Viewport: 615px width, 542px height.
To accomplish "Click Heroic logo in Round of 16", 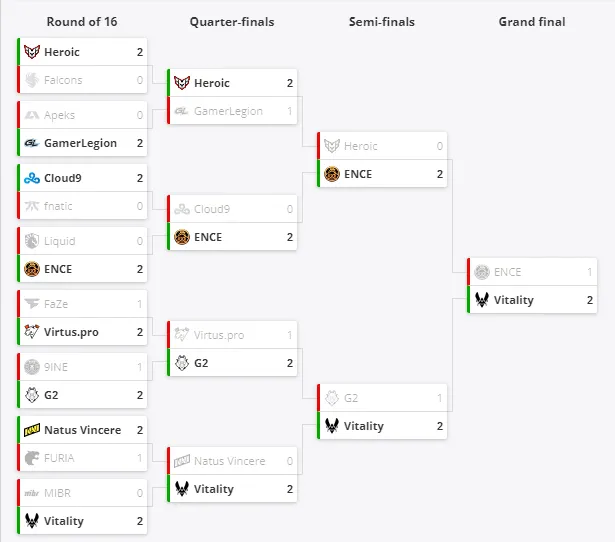I will click(32, 52).
